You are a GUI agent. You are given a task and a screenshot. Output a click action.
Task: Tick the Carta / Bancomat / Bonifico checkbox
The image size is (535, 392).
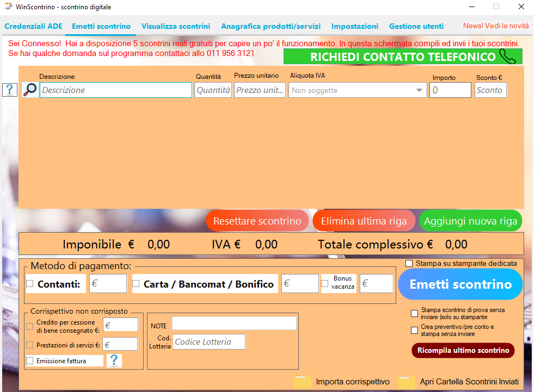[136, 284]
